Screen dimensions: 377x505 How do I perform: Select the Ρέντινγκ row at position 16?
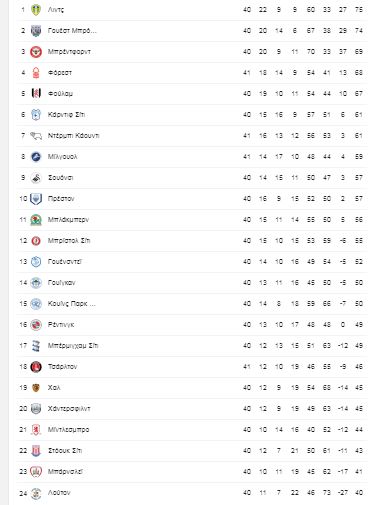pyautogui.click(x=192, y=325)
